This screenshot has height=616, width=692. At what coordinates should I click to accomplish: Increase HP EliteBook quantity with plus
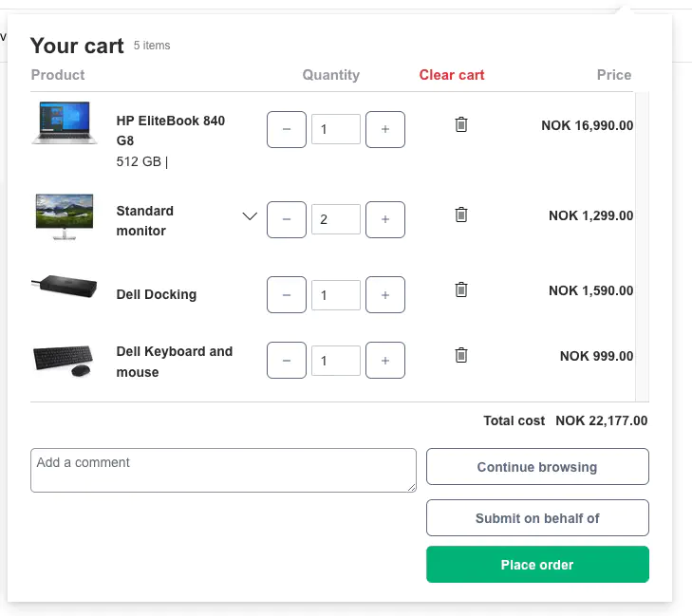(x=385, y=129)
